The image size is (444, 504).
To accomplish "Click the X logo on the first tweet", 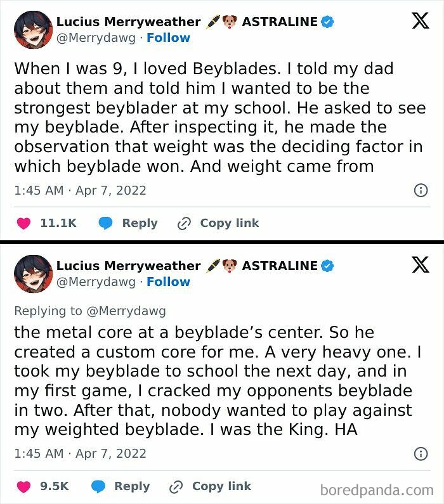I will [420, 21].
